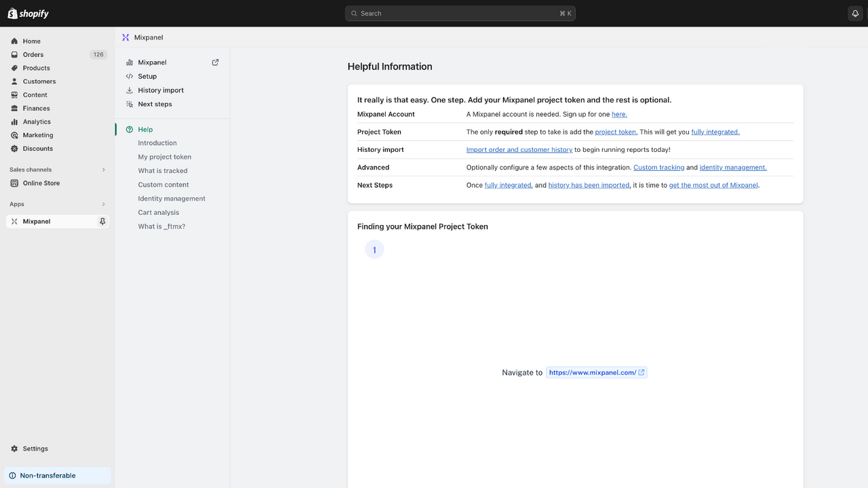Click the "identity management." link
The height and width of the screenshot is (488, 868).
[733, 167]
